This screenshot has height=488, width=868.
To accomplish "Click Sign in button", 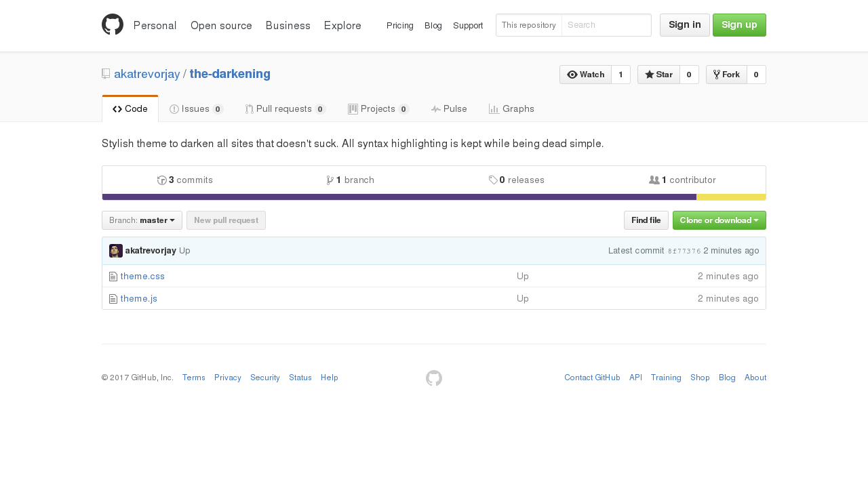I will (x=685, y=25).
